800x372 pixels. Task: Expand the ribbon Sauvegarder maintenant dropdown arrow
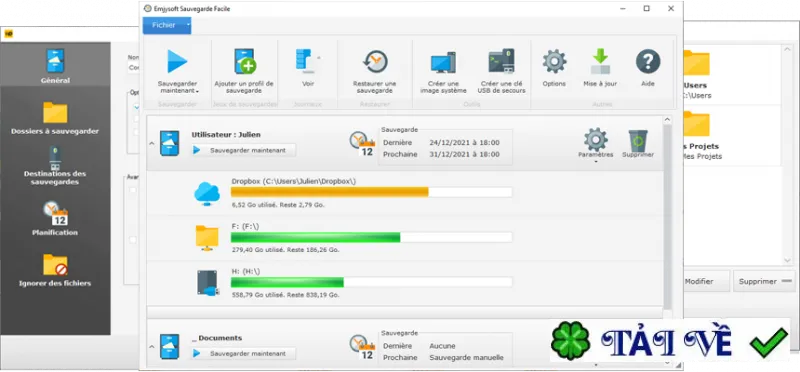click(197, 91)
